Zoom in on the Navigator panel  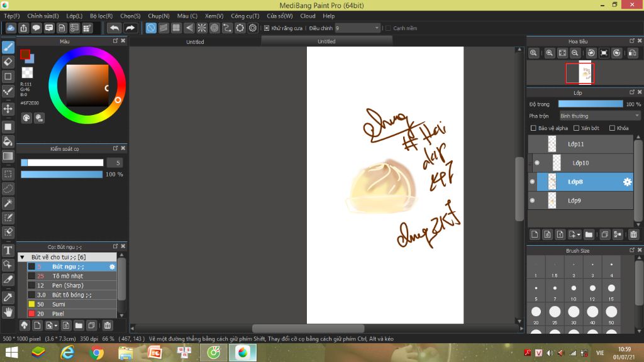(x=549, y=53)
